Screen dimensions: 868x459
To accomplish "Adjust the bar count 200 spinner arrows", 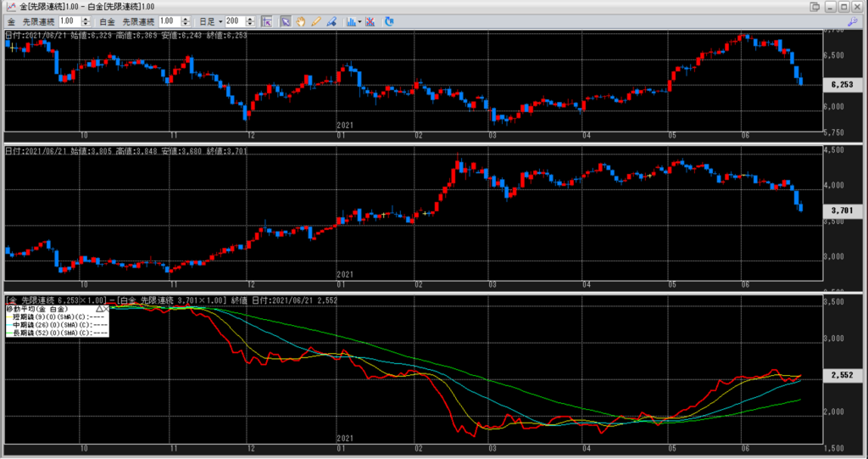I will [x=250, y=20].
